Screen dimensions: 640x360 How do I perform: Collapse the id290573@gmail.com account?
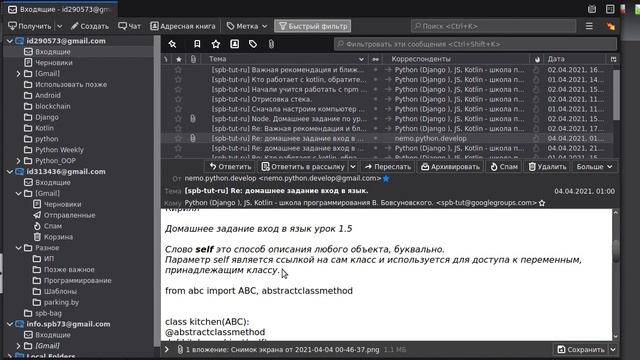pos(10,41)
